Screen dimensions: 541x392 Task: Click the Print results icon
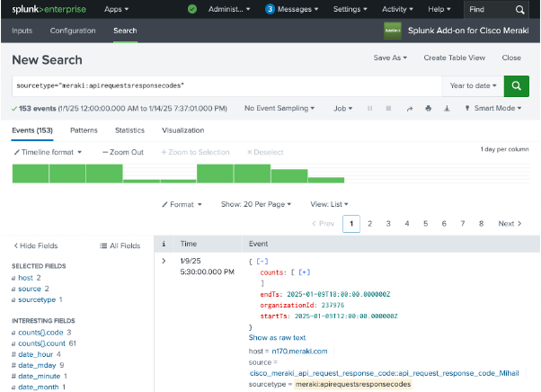pos(428,109)
